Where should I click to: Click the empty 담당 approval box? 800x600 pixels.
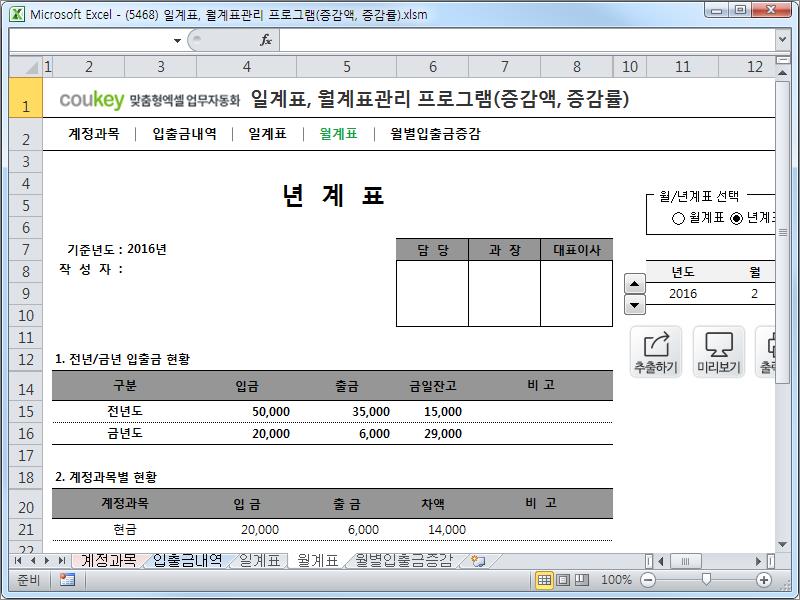point(432,293)
